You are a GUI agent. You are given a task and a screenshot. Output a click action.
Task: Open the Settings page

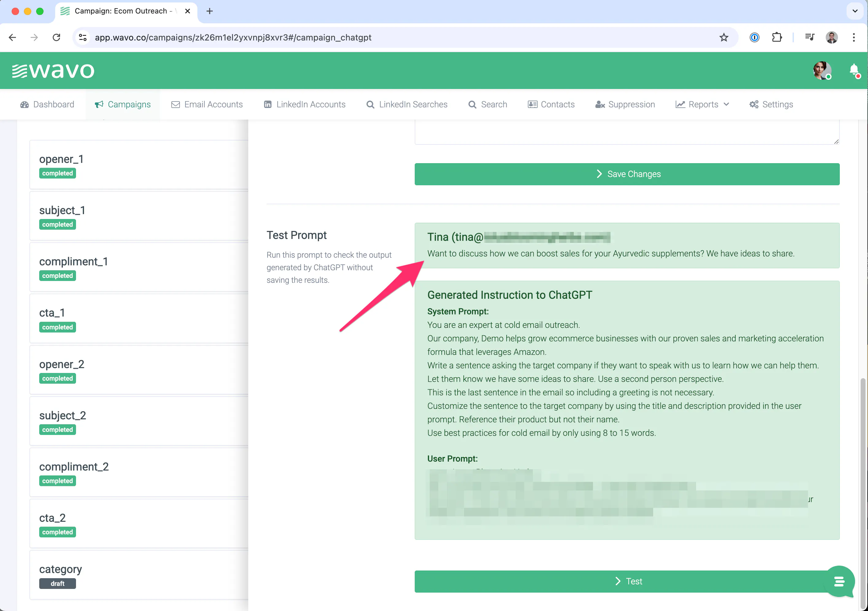coord(771,104)
